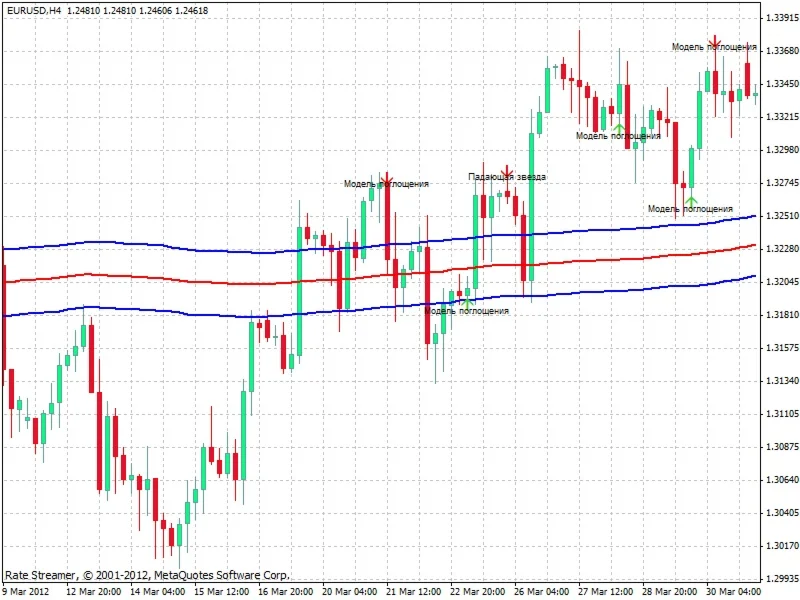800x600 pixels.
Task: Select 'Модель поглощения' label at the 1.33680 level
Action: tap(714, 47)
